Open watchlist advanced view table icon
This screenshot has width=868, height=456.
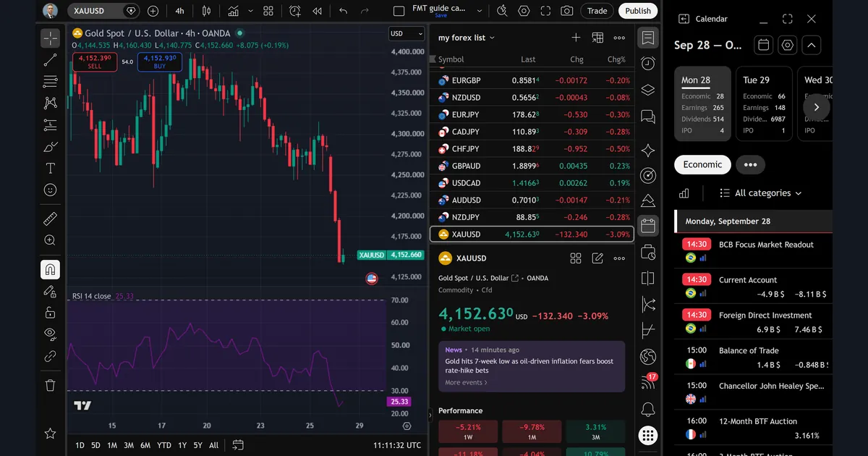(597, 38)
